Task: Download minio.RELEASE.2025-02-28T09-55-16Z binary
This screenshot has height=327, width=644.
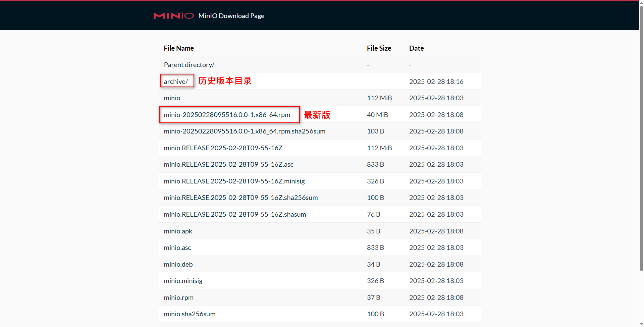Action: [x=223, y=148]
